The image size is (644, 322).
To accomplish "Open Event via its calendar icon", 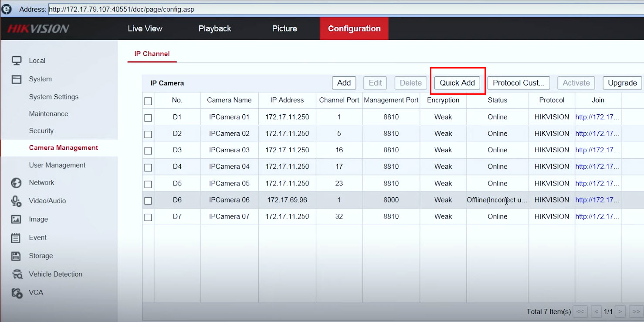I will pyautogui.click(x=17, y=238).
